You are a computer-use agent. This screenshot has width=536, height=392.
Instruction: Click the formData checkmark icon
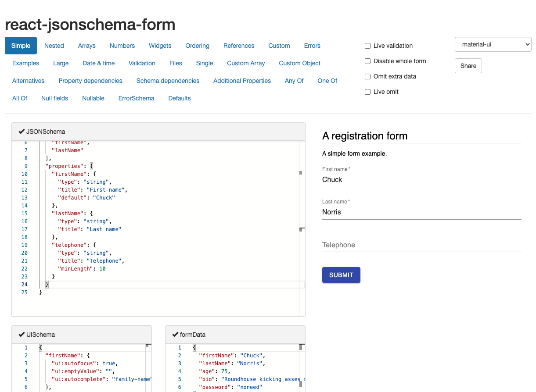(x=175, y=335)
